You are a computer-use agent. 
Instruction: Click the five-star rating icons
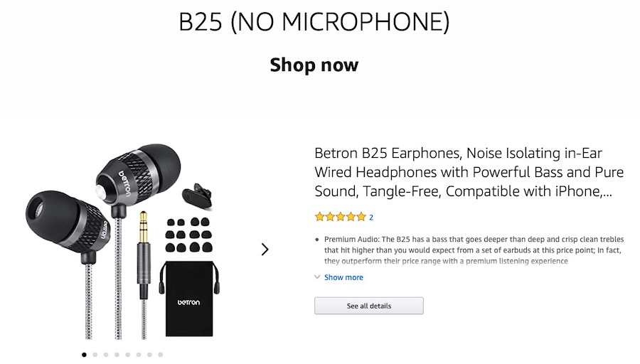[x=340, y=217]
